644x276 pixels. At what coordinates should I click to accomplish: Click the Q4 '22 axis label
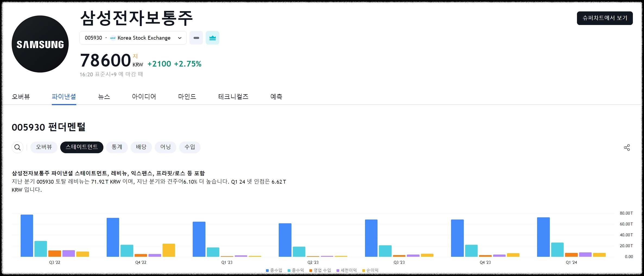[x=141, y=262]
